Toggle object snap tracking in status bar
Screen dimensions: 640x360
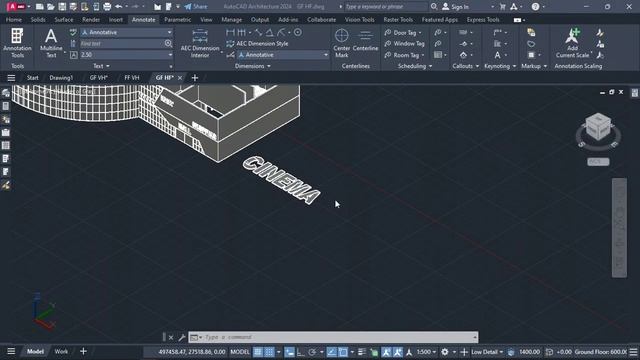point(332,351)
